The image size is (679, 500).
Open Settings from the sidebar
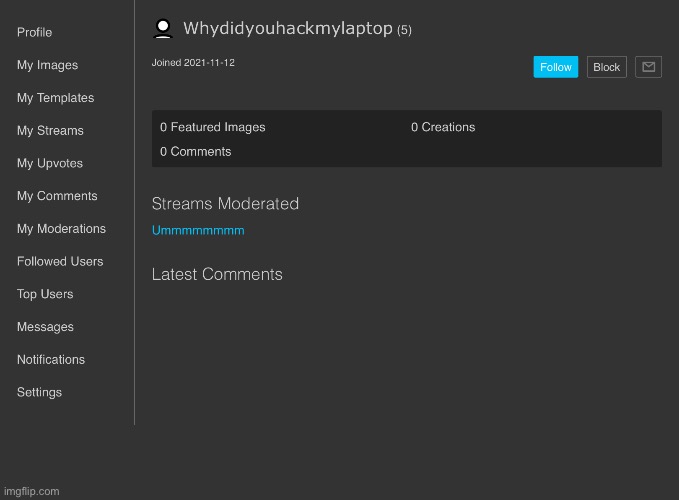pyautogui.click(x=39, y=392)
